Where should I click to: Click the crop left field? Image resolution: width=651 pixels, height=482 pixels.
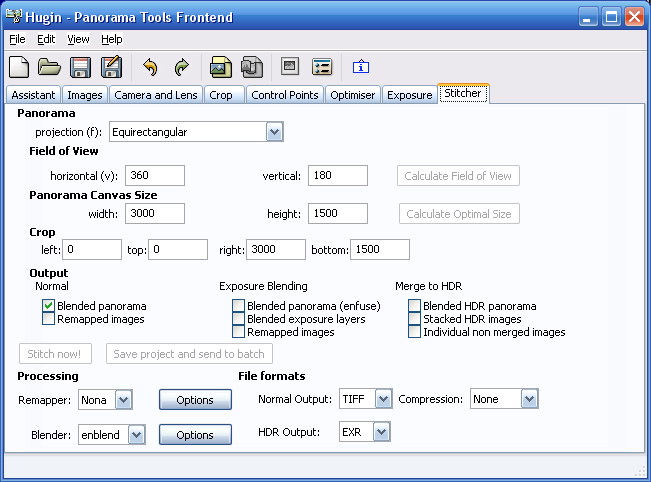[92, 250]
